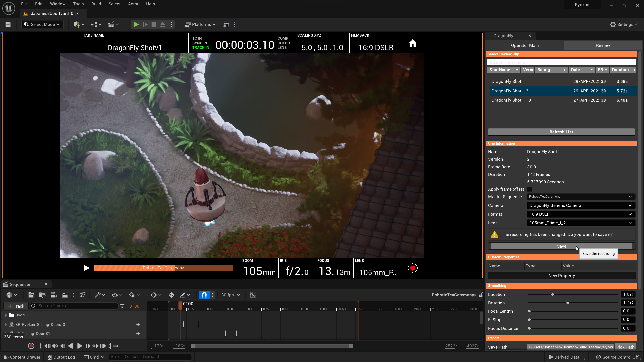Click the Pick Path button
Viewport: 644px width, 362px height.
[x=625, y=347]
